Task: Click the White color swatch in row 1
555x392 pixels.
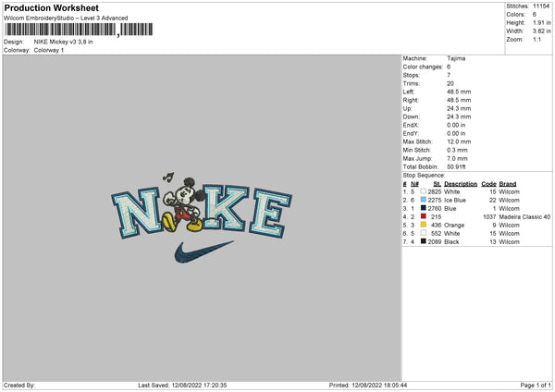Action: [424, 191]
